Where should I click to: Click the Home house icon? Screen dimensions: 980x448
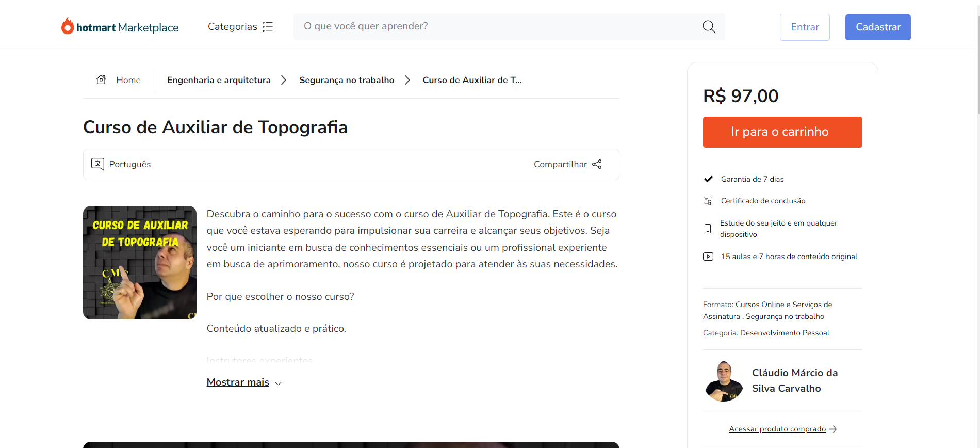(101, 79)
